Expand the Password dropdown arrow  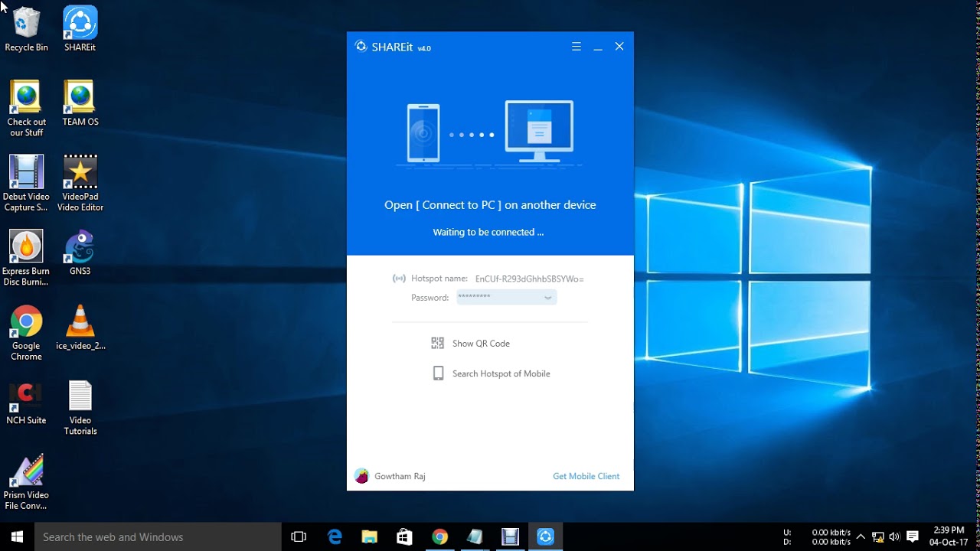[x=548, y=298]
